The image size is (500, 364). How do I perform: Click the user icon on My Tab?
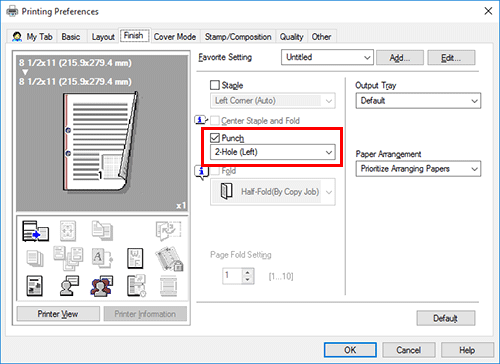coord(17,36)
